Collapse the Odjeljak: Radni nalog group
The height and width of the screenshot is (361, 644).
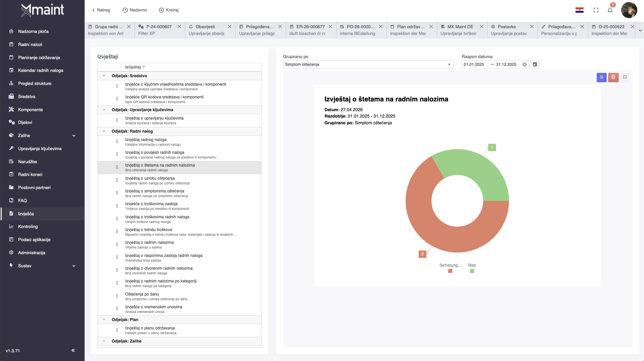coord(104,131)
